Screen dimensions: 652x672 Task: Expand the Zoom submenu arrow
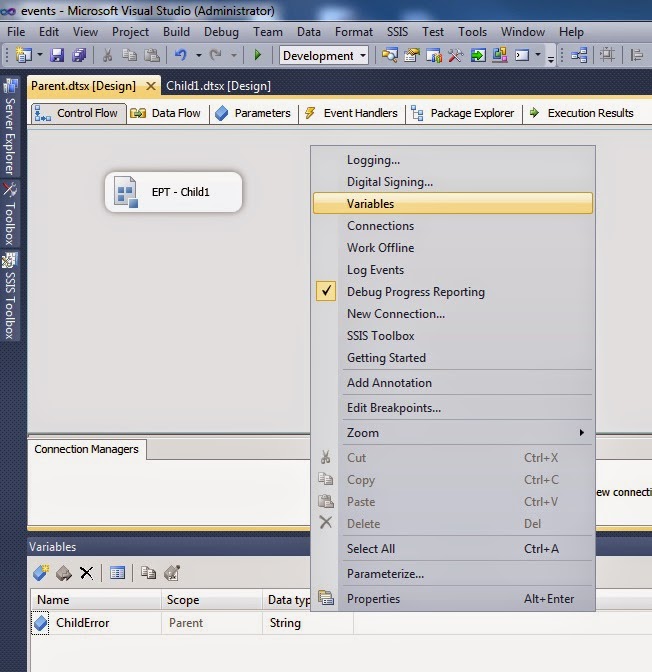(x=581, y=432)
